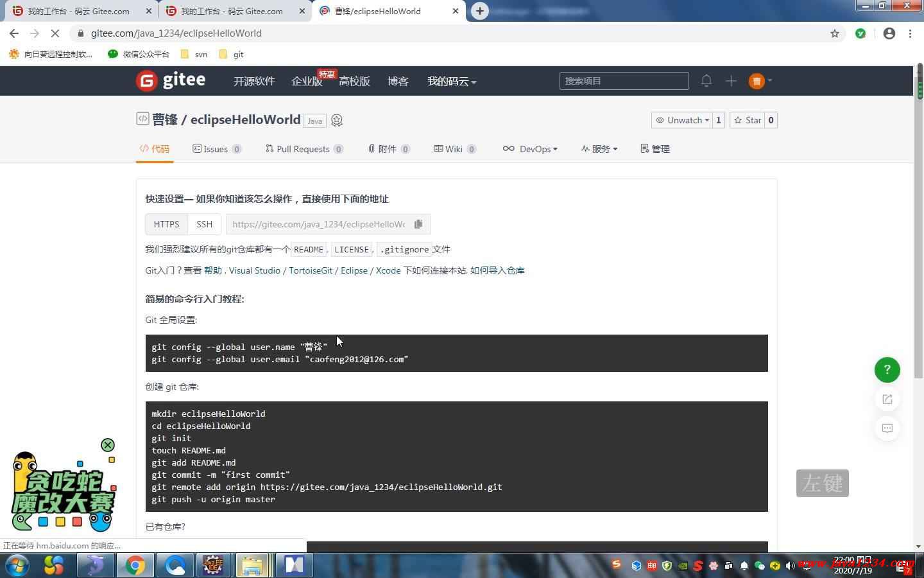Screen dimensions: 924x578
Task: Expand the Unwatch dropdown
Action: pyautogui.click(x=681, y=120)
